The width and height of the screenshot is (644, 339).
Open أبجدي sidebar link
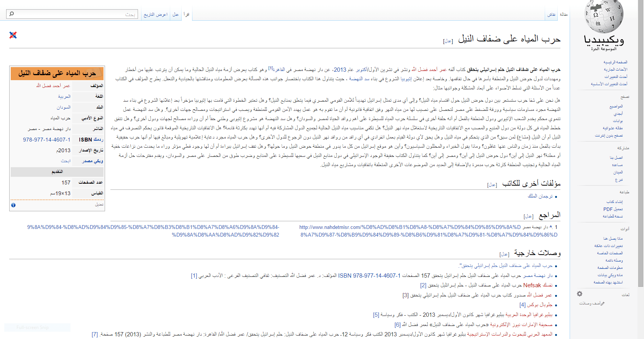[x=618, y=114]
